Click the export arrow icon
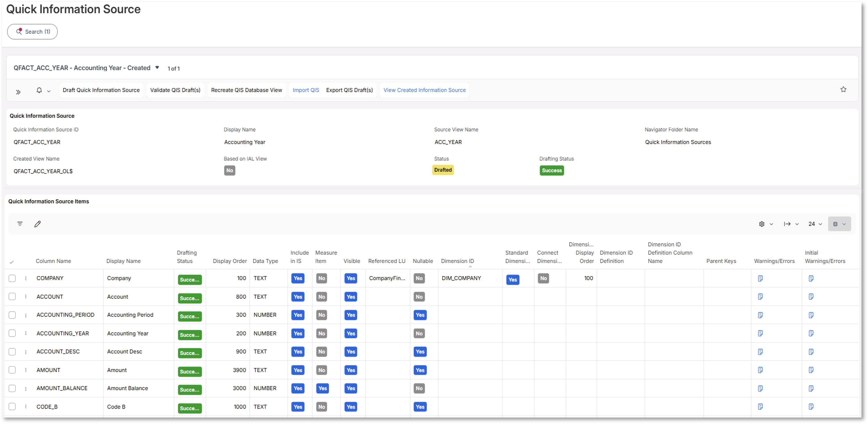The image size is (868, 424). coord(787,224)
